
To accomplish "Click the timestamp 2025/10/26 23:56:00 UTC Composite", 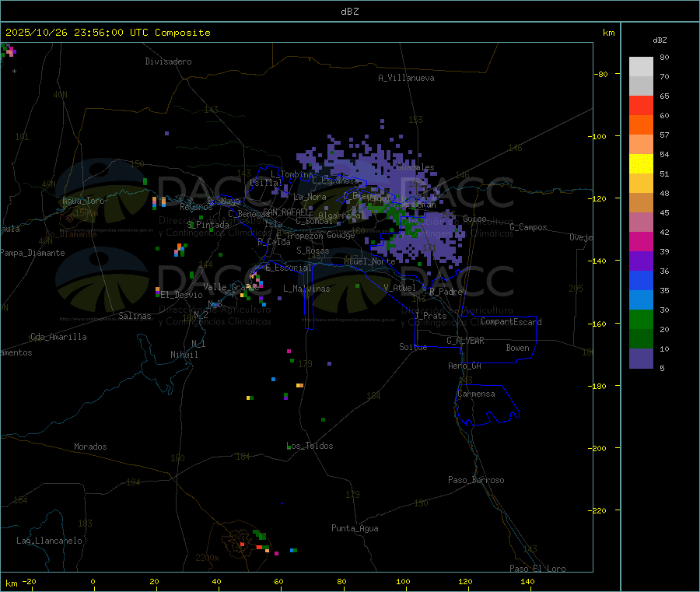I will pos(107,33).
